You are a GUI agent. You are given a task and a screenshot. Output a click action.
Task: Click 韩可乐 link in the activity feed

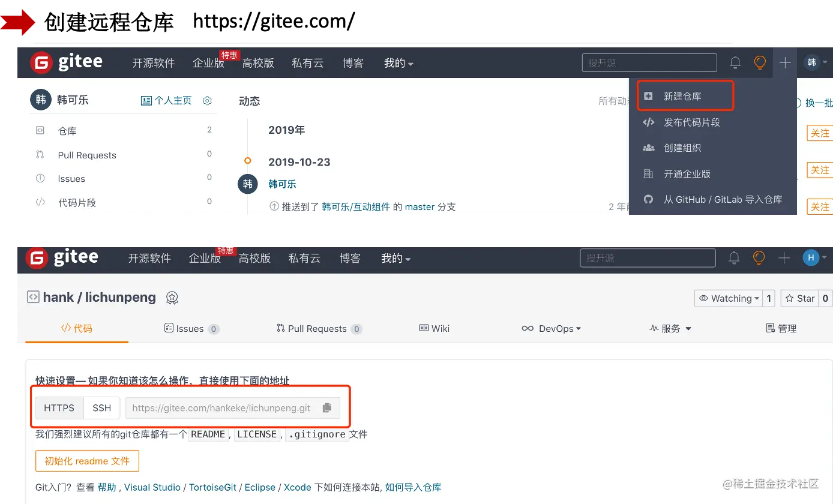coord(282,184)
